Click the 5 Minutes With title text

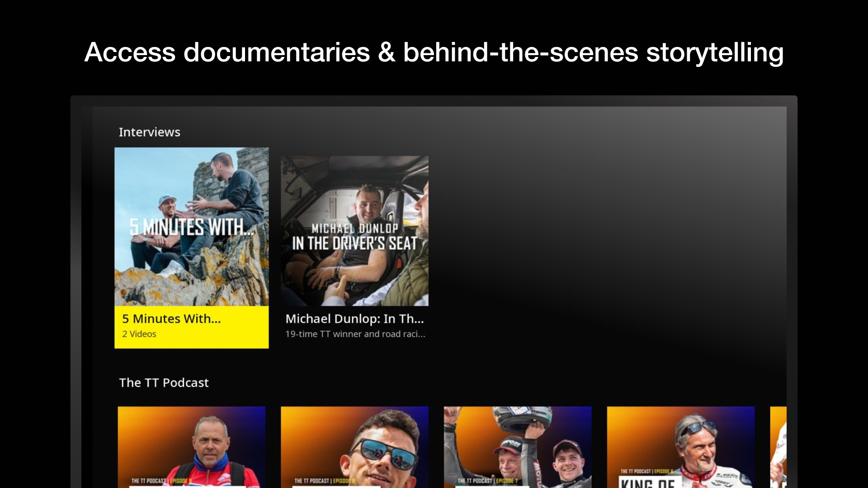click(x=171, y=319)
